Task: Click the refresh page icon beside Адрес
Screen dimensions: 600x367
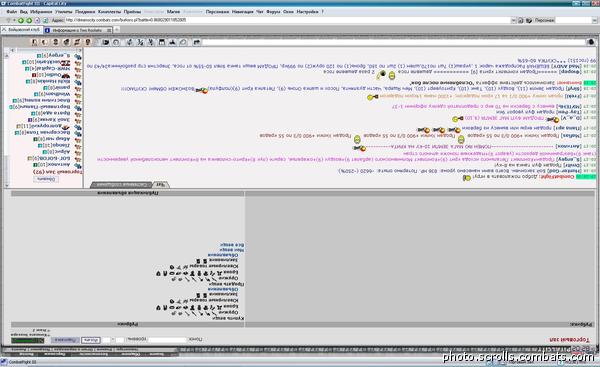Action: tap(46, 20)
